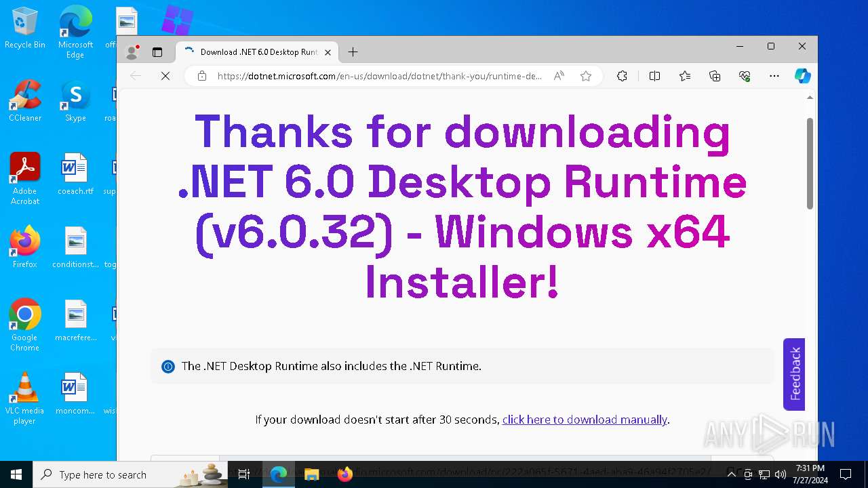The width and height of the screenshot is (868, 488).
Task: Activate Read aloud icon in address bar
Action: 559,76
